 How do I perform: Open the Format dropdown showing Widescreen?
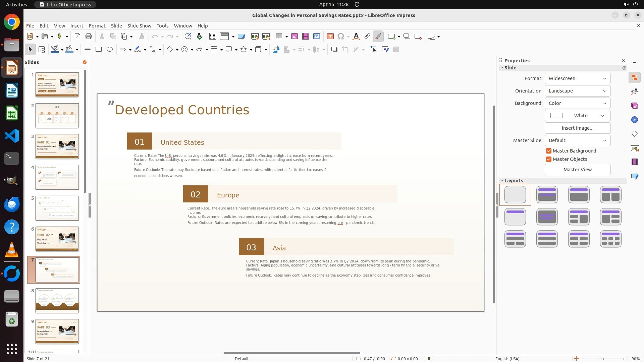point(577,78)
